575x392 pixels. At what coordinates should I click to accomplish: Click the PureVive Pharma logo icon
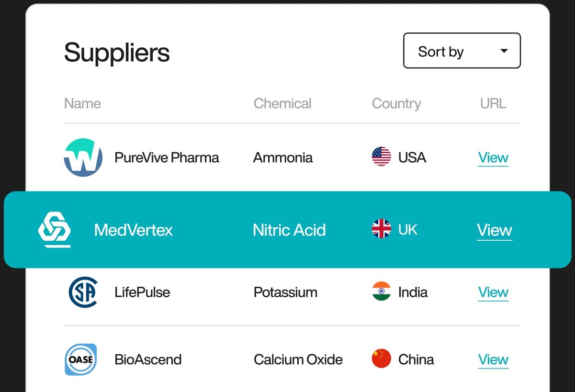pyautogui.click(x=83, y=157)
